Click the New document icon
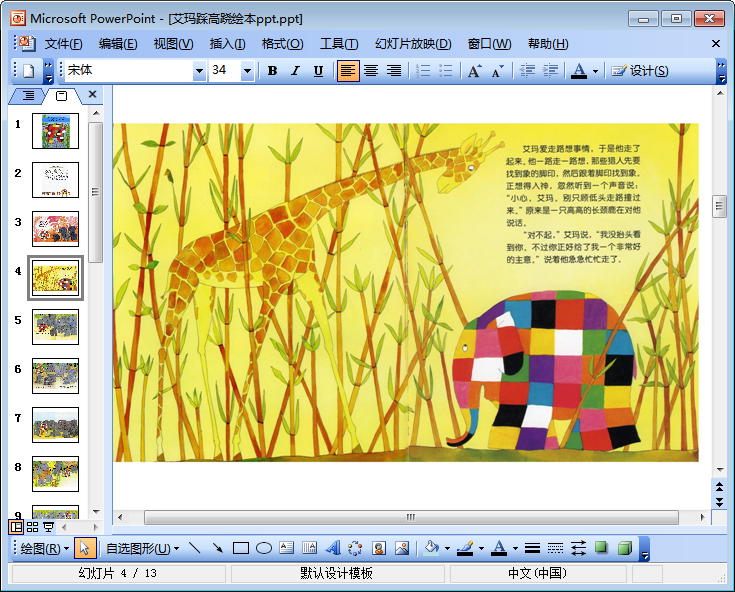735x592 pixels. coord(29,71)
